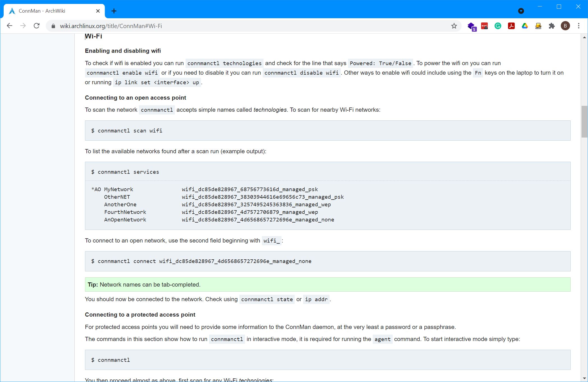Image resolution: width=588 pixels, height=382 pixels.
Task: Click the FourthNetwork row in services output
Action: point(211,212)
